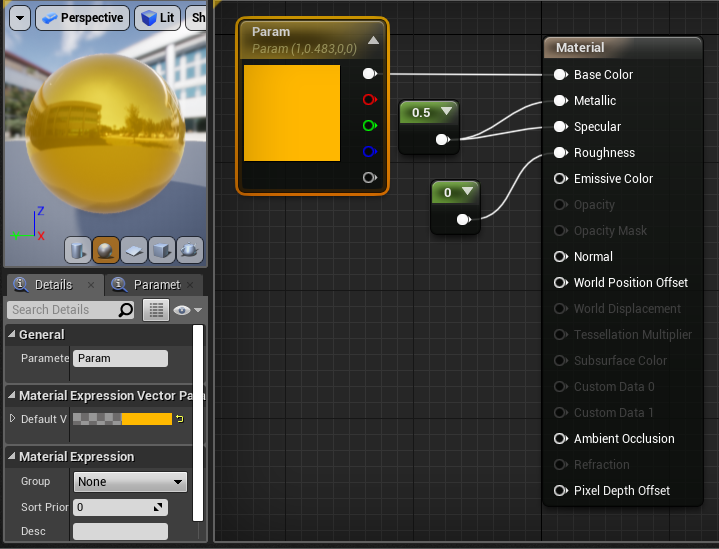Click the Lit view mode button
The image size is (719, 549).
157,18
